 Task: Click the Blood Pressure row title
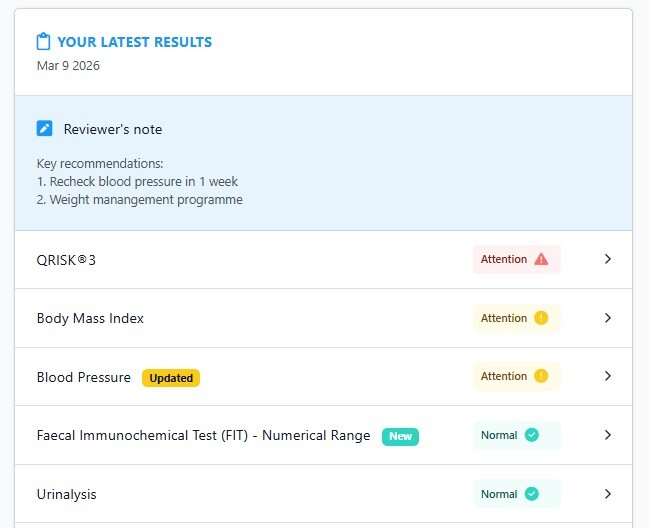(83, 377)
